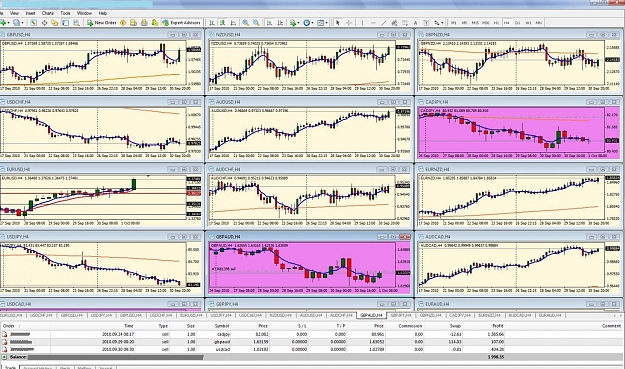Expand the Profiles dropdown arrow
This screenshot has height=369, width=625.
(22, 23)
